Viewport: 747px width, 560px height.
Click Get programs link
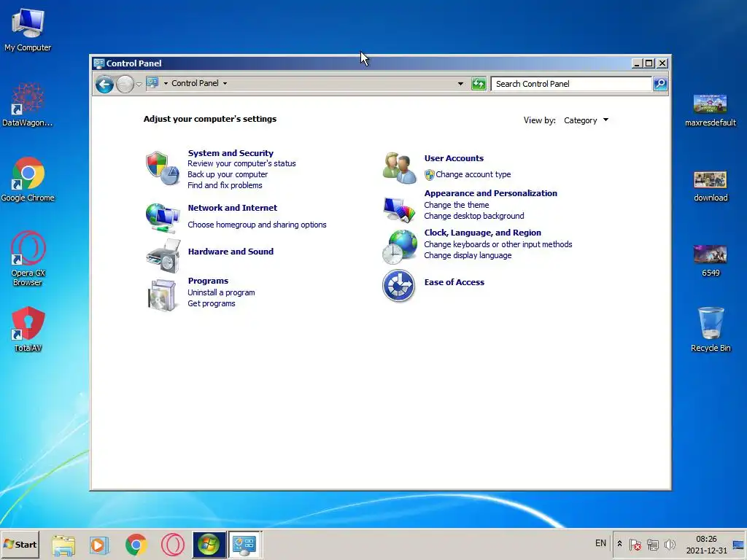tap(211, 303)
